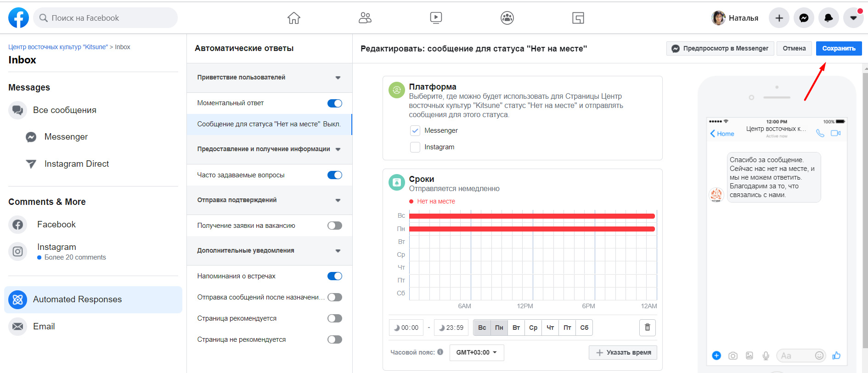Click the thumbs-up like icon in preview
The width and height of the screenshot is (868, 373).
pyautogui.click(x=836, y=356)
